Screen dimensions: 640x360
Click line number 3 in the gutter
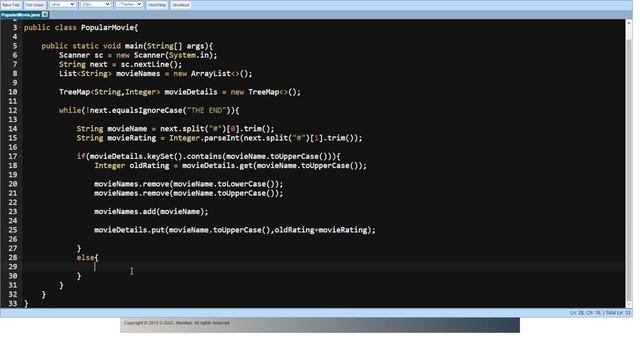coord(15,27)
